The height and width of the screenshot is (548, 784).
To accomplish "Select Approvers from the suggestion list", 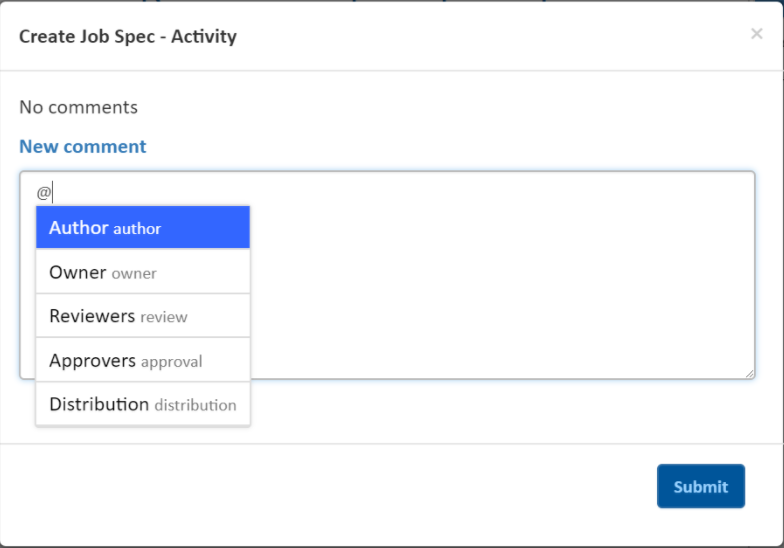I will (x=142, y=360).
